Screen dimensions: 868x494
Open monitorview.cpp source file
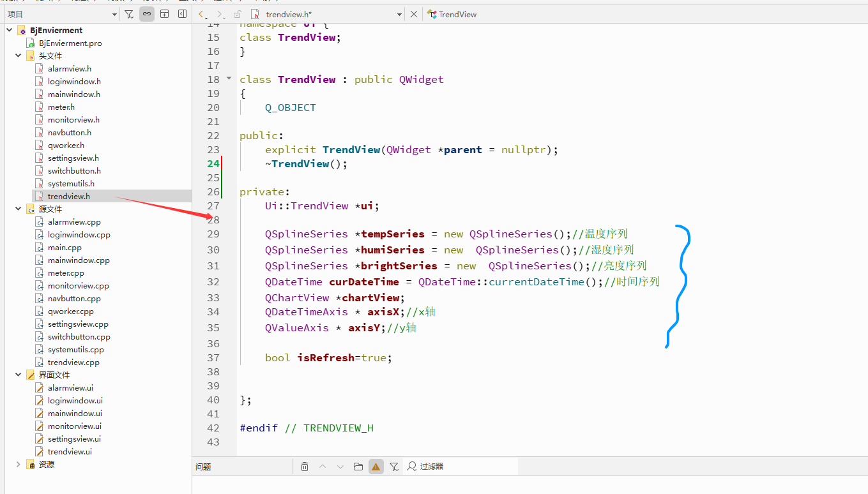(x=78, y=285)
